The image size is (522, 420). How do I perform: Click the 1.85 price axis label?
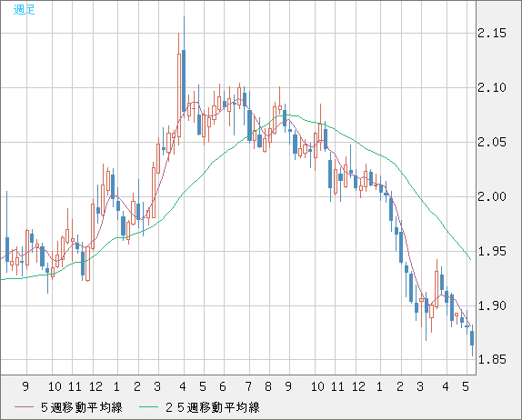click(492, 360)
